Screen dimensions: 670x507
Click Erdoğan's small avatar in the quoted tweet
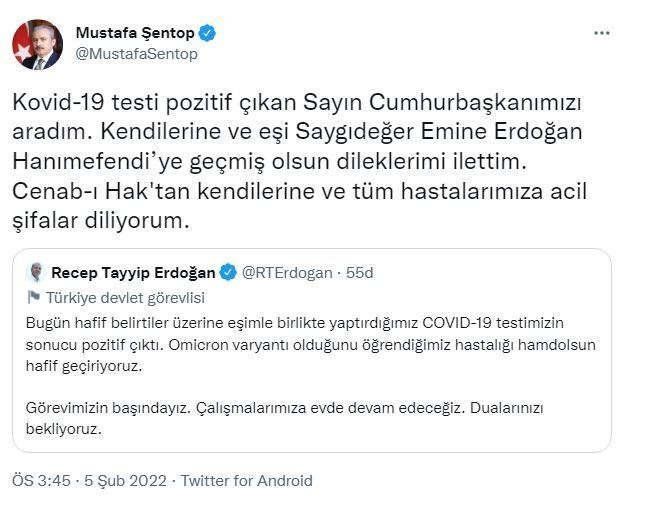(37, 273)
